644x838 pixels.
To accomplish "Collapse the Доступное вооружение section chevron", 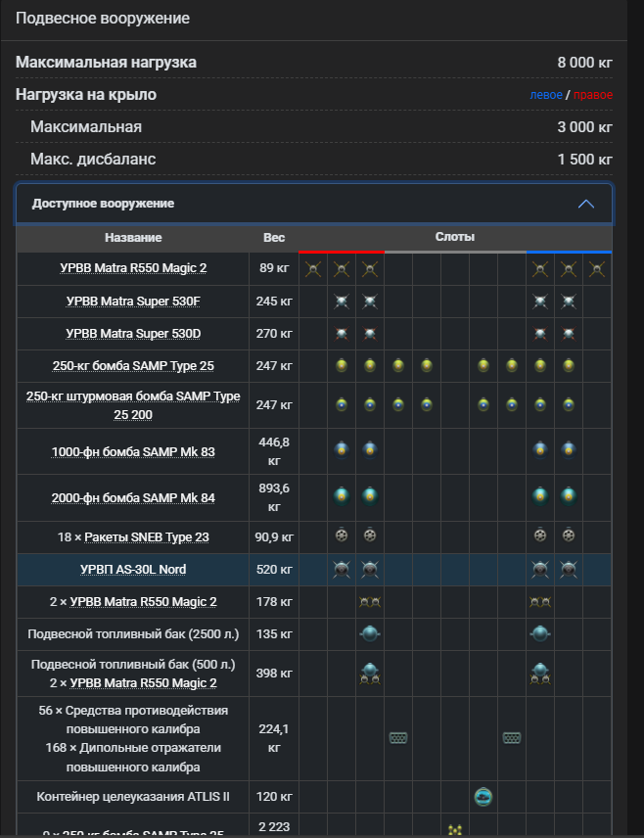I will [585, 204].
